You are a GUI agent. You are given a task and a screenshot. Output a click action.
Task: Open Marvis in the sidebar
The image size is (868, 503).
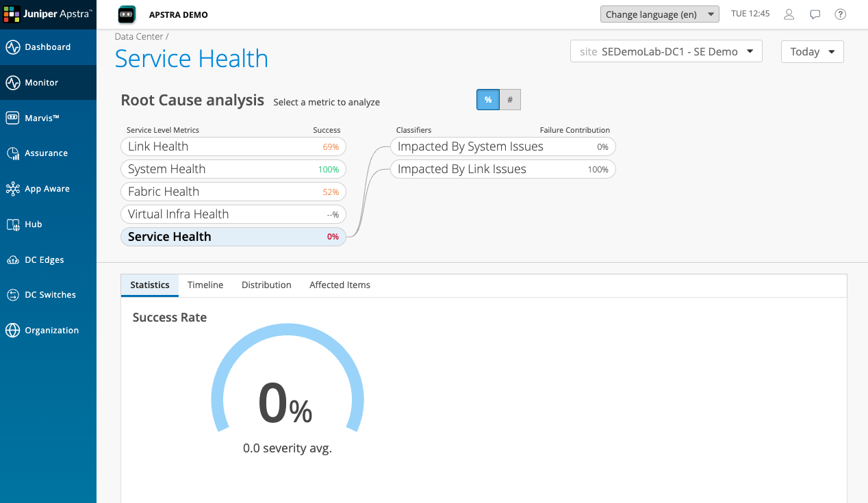(48, 118)
